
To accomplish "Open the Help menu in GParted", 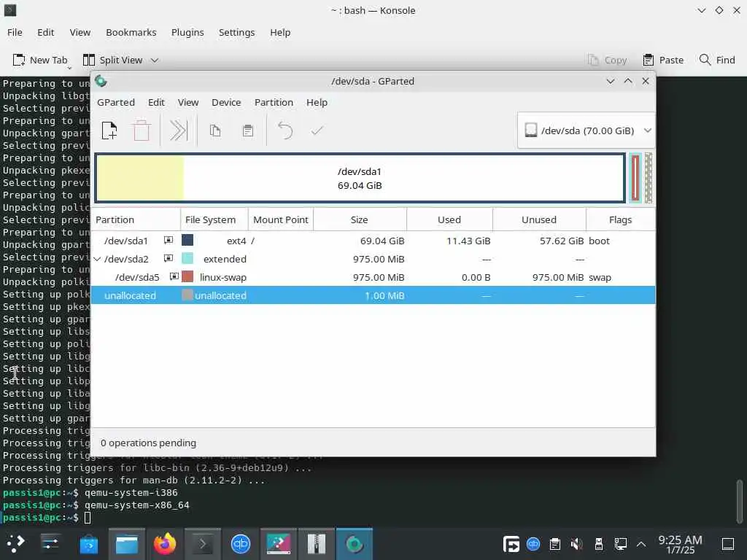I will (317, 102).
